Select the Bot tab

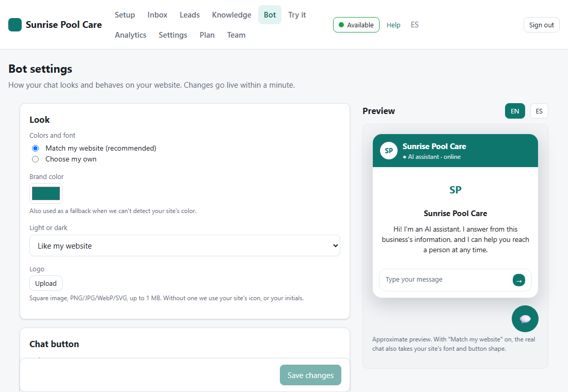(270, 15)
